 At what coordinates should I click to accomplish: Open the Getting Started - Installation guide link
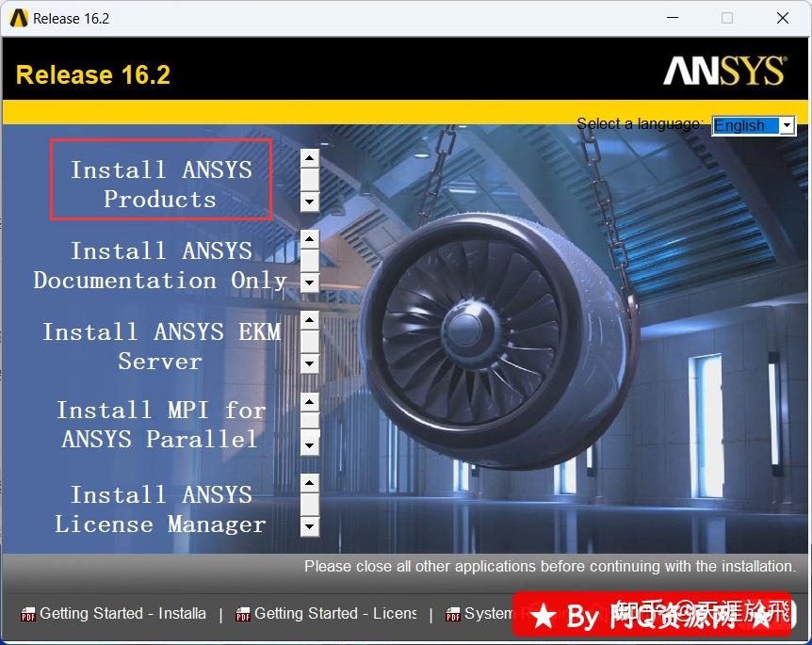click(122, 613)
